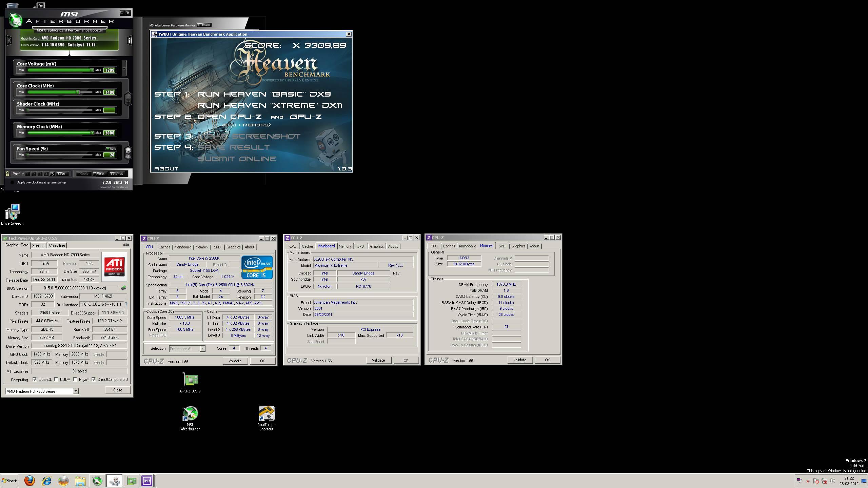868x488 pixels.
Task: Select profile slot 5 in Afterburner
Action: click(52, 174)
